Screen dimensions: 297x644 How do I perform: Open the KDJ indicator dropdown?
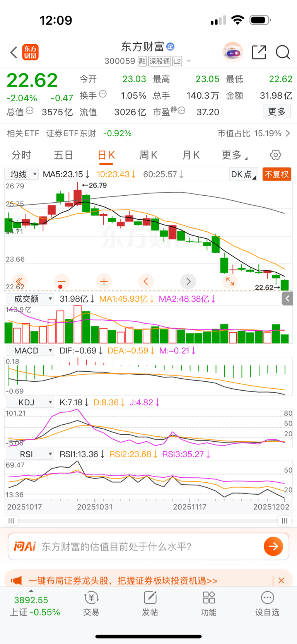tap(29, 402)
